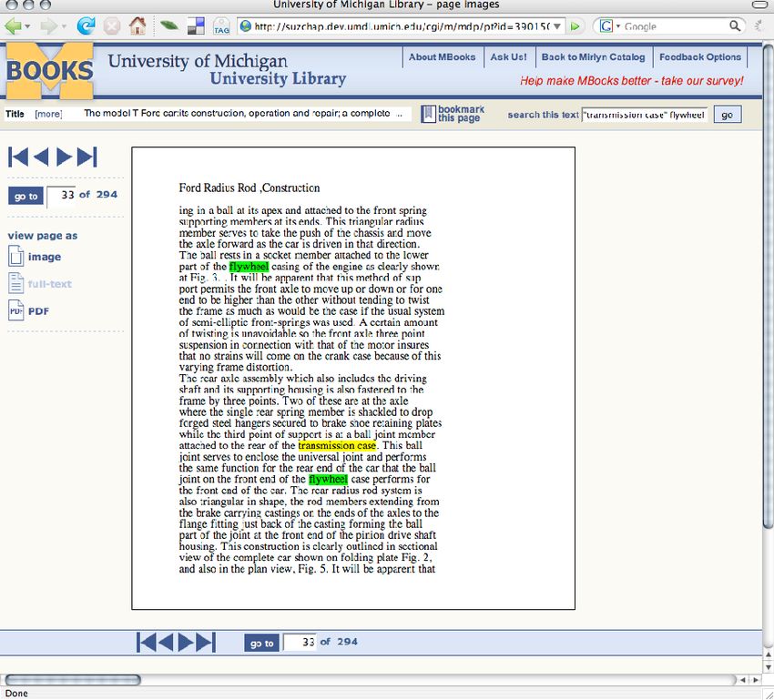The image size is (774, 700).
Task: Open Back to Mirlyn Catalog tab
Action: (594, 57)
